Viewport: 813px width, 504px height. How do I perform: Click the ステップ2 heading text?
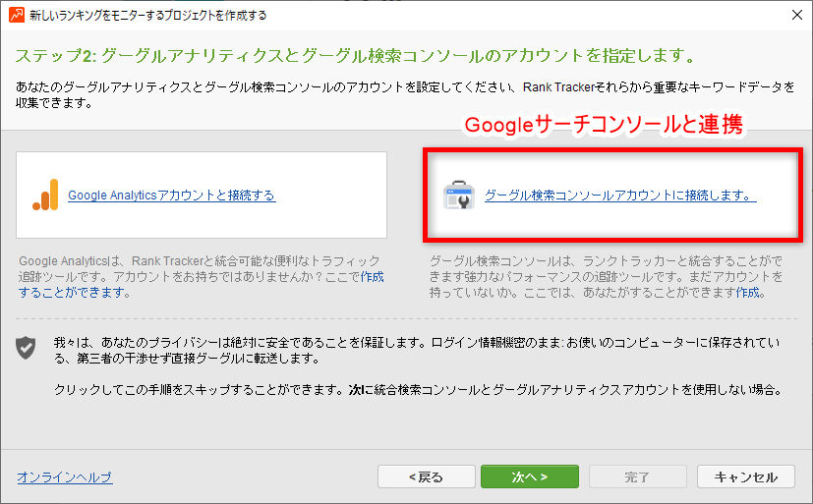tap(355, 55)
